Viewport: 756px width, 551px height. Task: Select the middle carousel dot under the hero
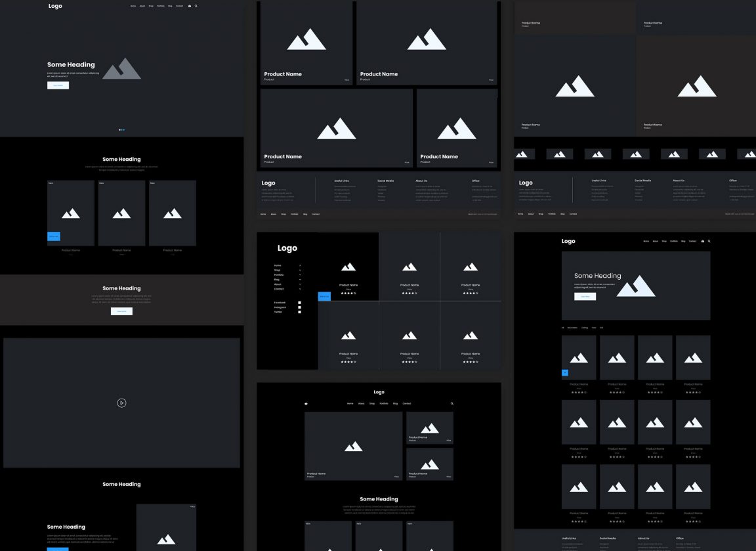click(121, 129)
